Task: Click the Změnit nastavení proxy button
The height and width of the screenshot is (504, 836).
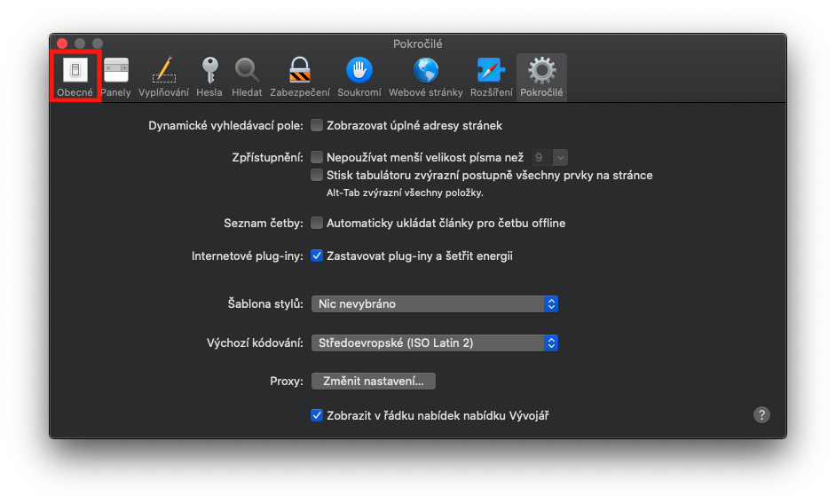Action: (373, 381)
